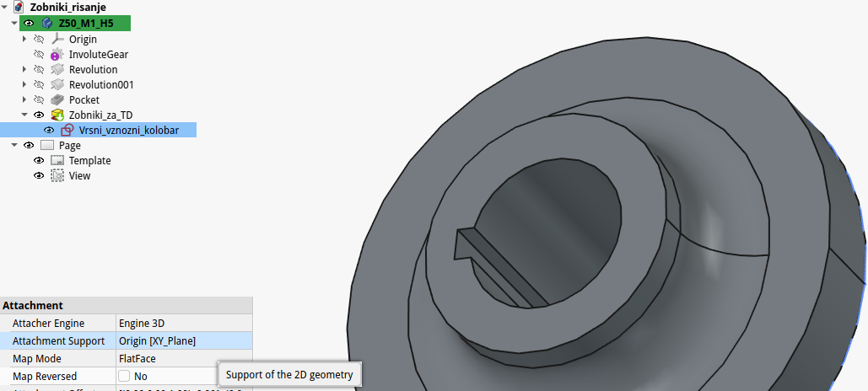Select the Pocket feature icon
Screen dimensions: 868x391
57,99
